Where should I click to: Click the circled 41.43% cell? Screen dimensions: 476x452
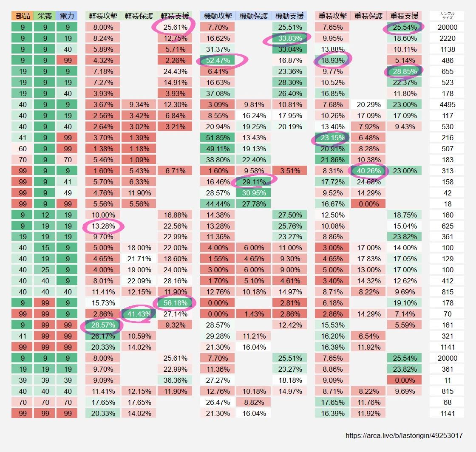[139, 314]
